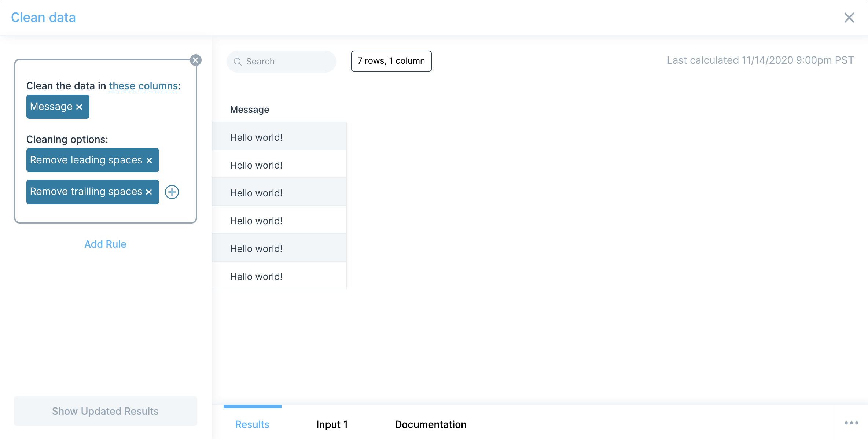Click Add Rule

(x=105, y=244)
